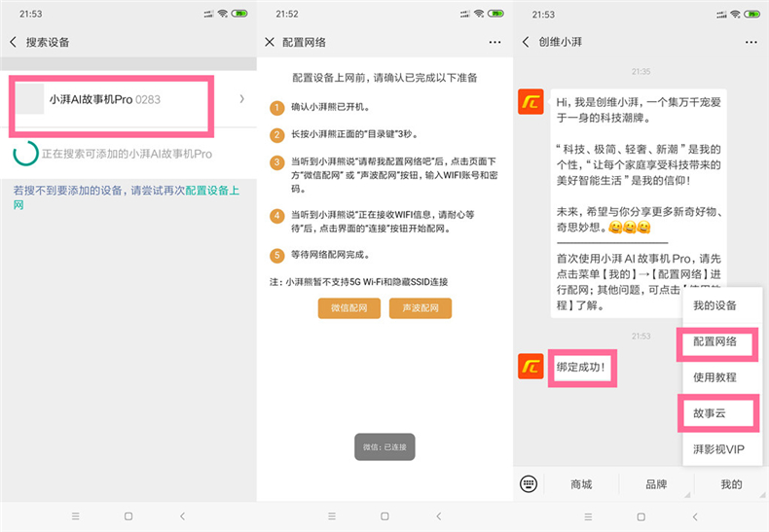Tap the recent-apps icon on 配置网络 screen
Screen dimensions: 769x532
332,516
